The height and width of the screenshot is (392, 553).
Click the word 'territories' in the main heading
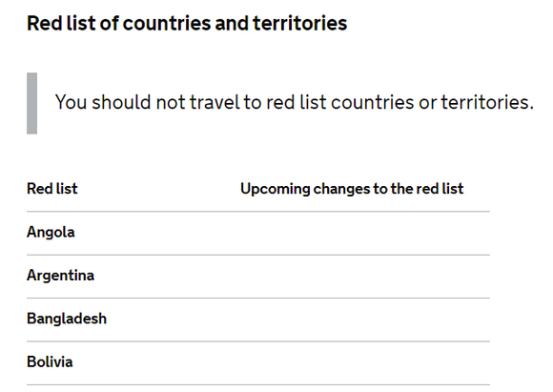point(299,24)
